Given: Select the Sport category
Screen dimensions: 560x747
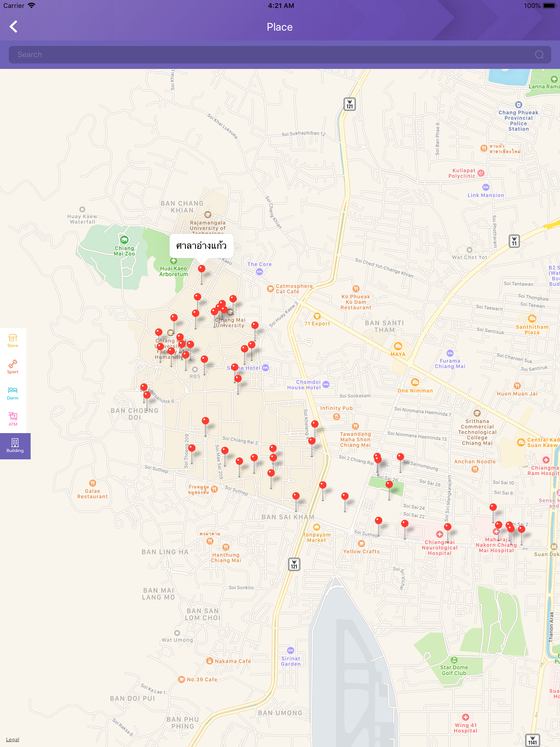Looking at the screenshot, I should 13,367.
